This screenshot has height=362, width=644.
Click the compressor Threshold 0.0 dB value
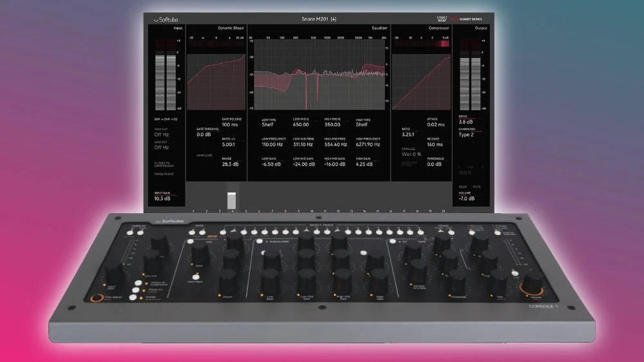point(434,164)
